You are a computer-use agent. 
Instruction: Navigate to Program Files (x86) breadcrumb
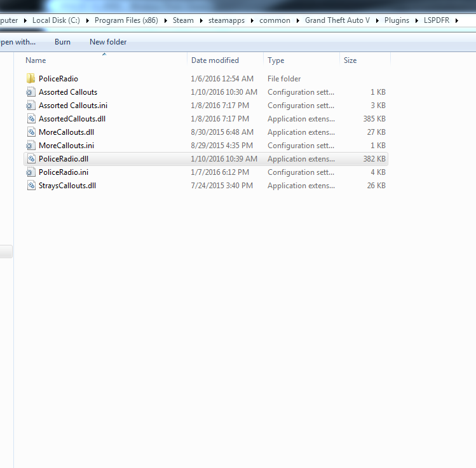point(126,20)
